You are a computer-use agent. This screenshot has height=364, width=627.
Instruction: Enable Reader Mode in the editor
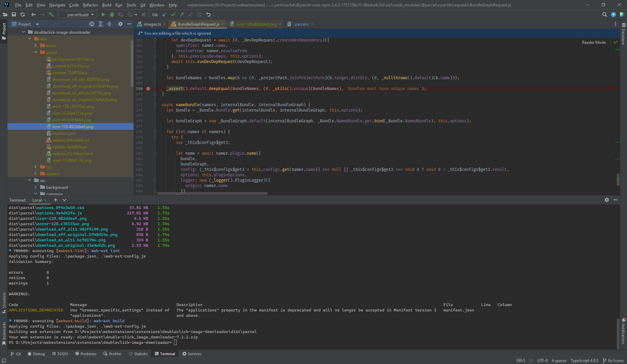594,42
